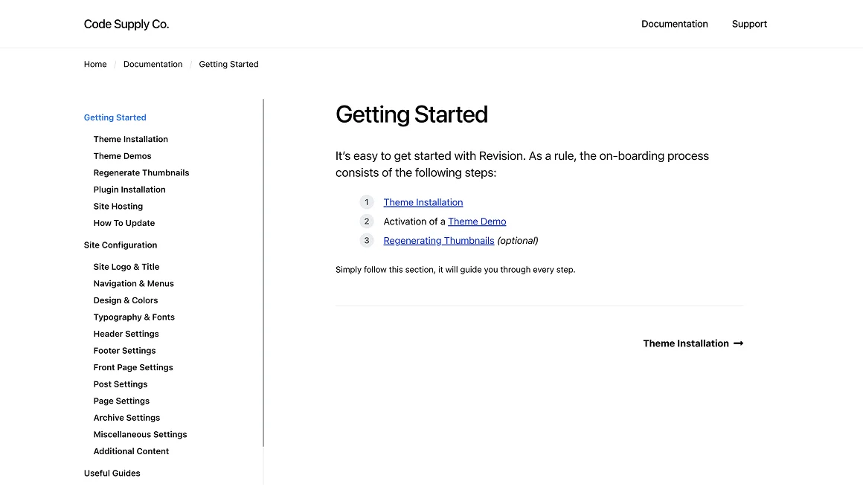Go to Home breadcrumb
Viewport: 863px width, 504px height.
point(95,65)
